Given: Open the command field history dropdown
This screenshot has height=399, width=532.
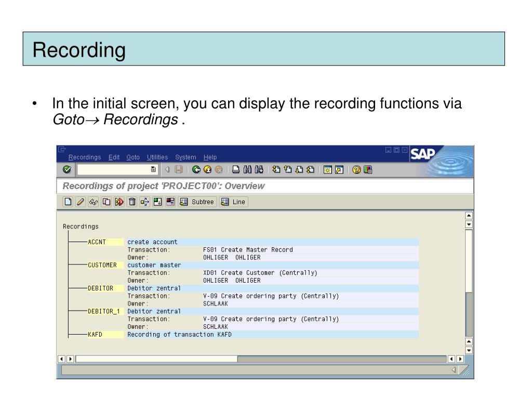Looking at the screenshot, I should click(153, 169).
